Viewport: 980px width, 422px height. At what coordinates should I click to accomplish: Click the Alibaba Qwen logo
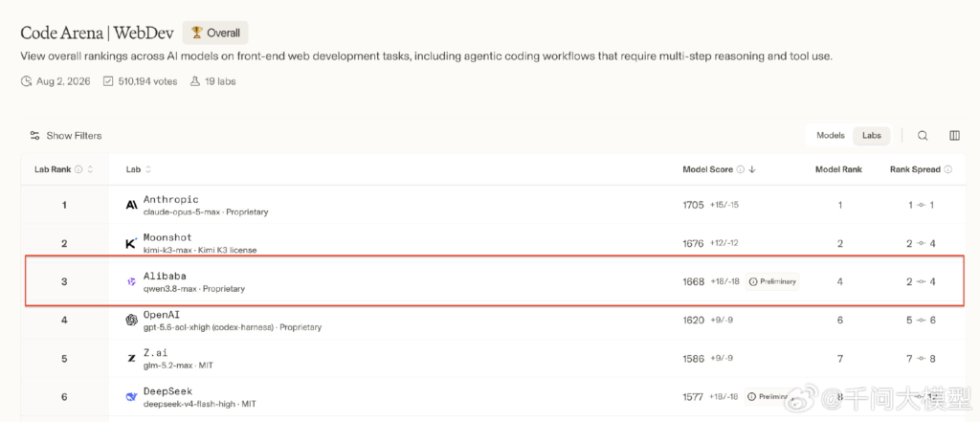point(131,282)
